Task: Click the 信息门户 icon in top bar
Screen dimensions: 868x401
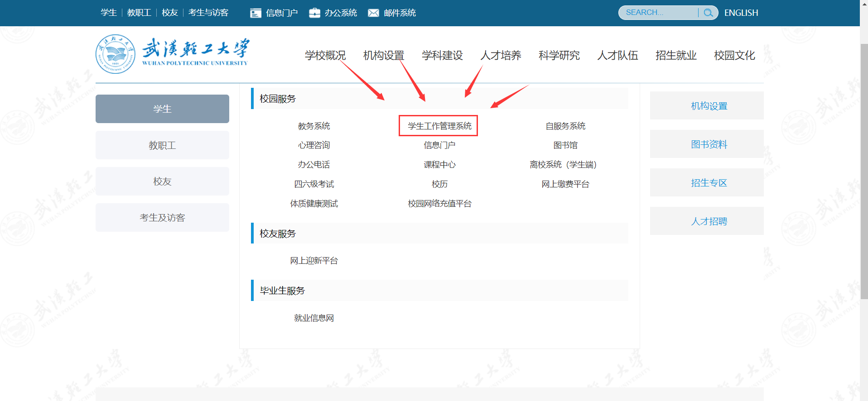Action: [256, 13]
